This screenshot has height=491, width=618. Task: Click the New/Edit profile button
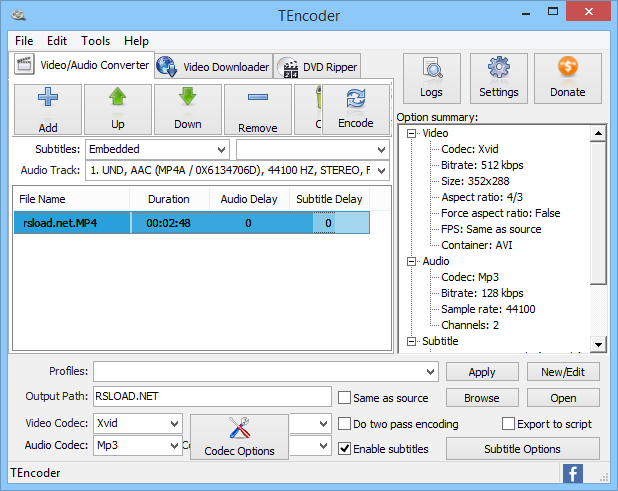tap(563, 372)
